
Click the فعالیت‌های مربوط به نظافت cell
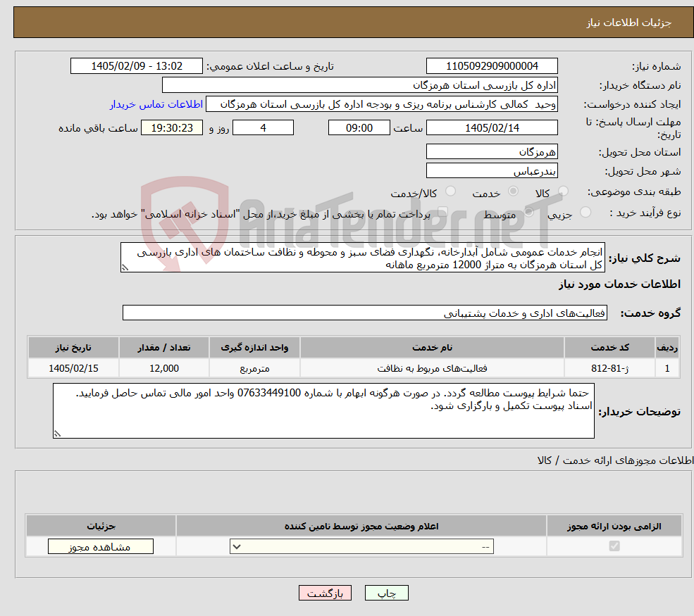tap(432, 368)
